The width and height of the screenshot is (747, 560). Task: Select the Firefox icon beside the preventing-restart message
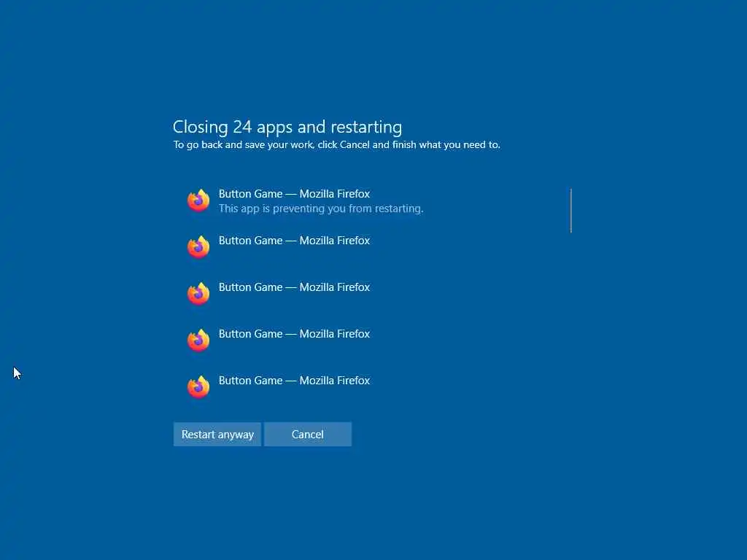click(198, 201)
